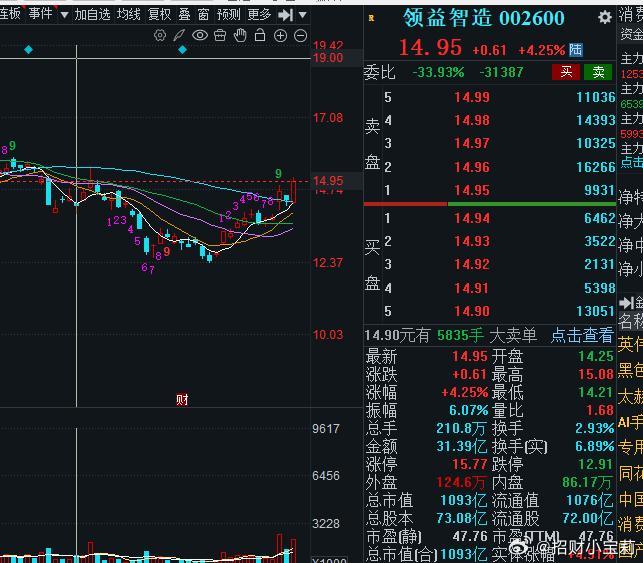The width and height of the screenshot is (643, 563).
Task: Click the current price label 14.95 on axis
Action: coord(328,181)
